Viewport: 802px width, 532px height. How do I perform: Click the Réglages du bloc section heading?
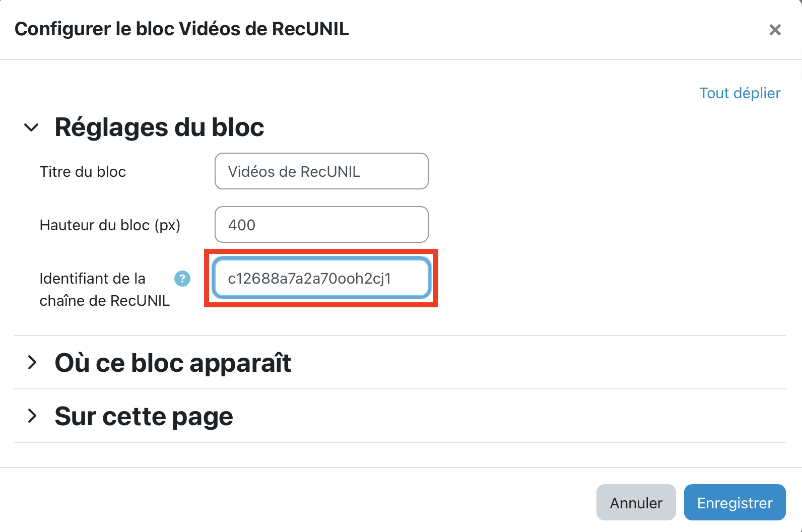pyautogui.click(x=159, y=127)
